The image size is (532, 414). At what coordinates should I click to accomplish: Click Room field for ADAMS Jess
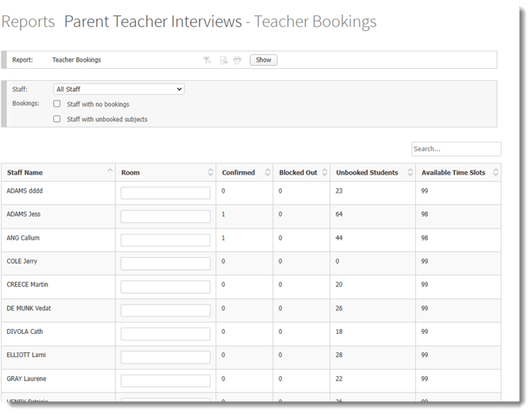click(x=165, y=217)
